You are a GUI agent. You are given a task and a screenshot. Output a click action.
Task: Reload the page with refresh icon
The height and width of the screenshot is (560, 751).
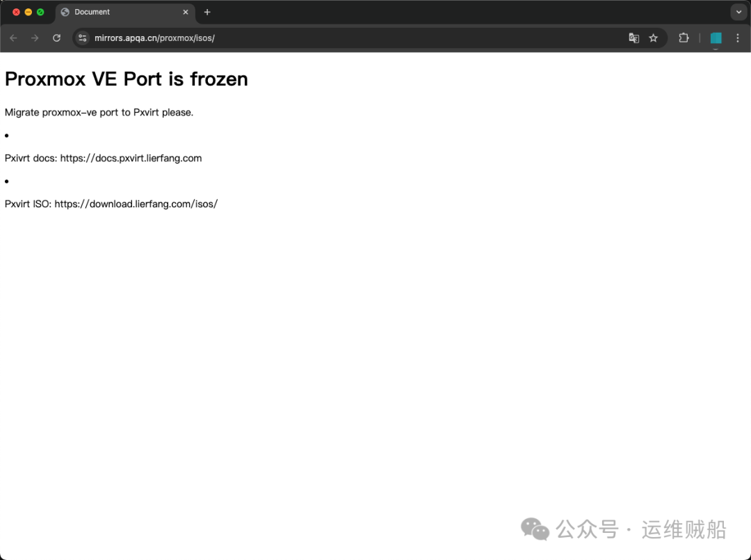(x=56, y=38)
